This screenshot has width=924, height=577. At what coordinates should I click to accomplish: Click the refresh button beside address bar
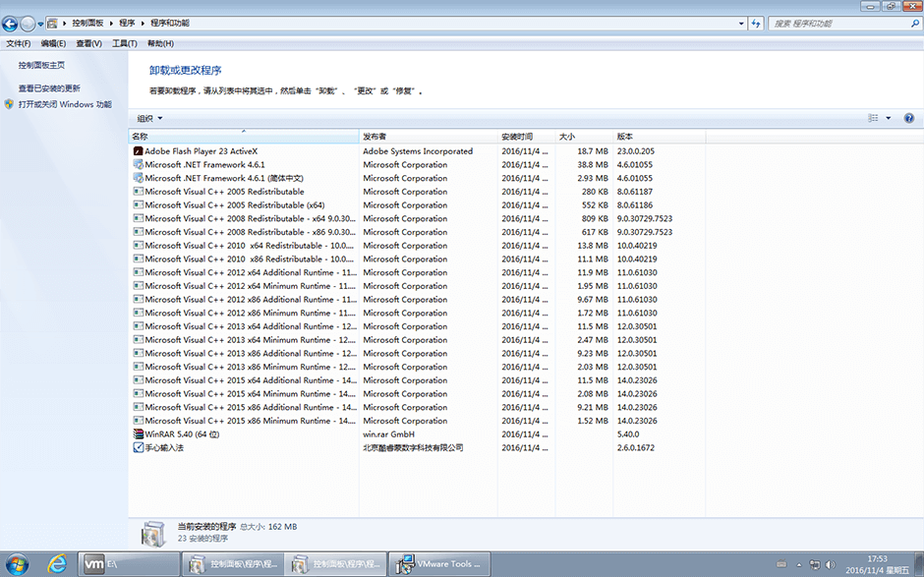click(x=756, y=24)
